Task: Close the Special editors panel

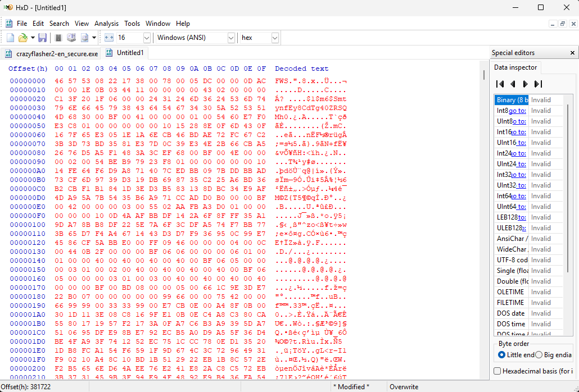Action: coord(572,53)
